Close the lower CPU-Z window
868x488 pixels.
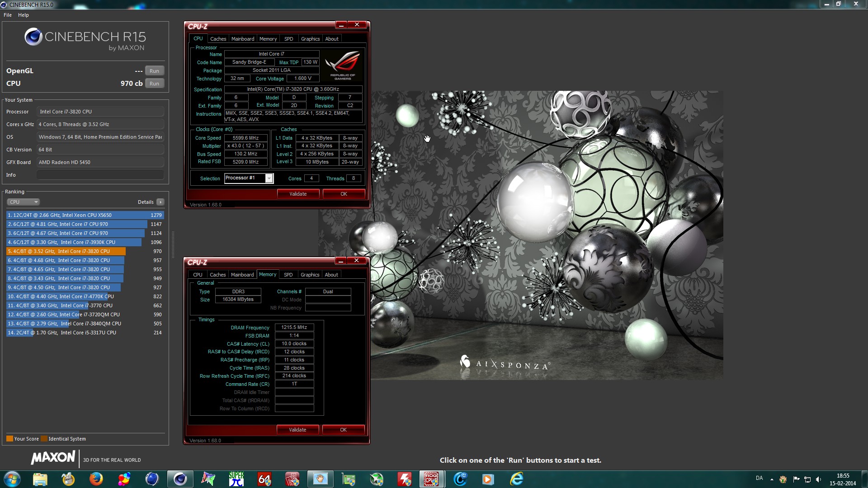point(357,261)
